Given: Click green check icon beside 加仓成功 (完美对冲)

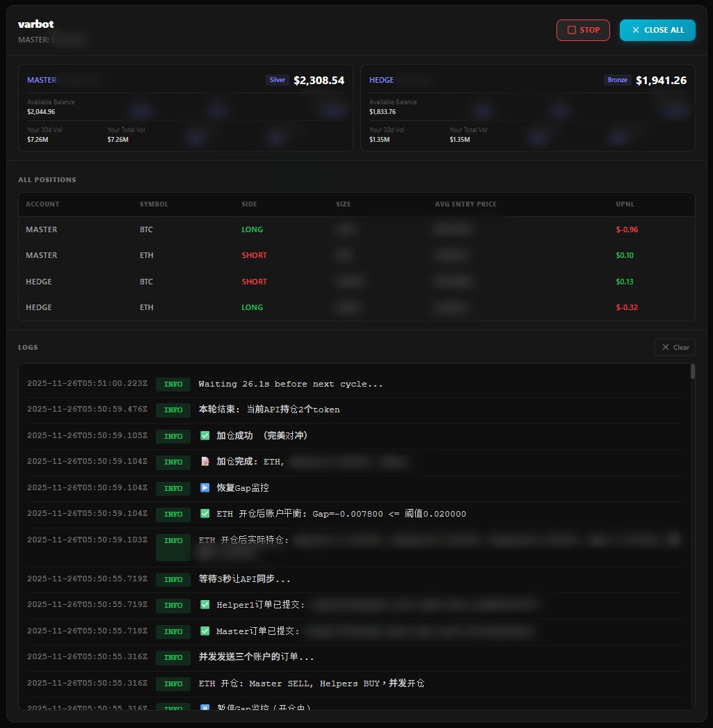Looking at the screenshot, I should pyautogui.click(x=205, y=435).
